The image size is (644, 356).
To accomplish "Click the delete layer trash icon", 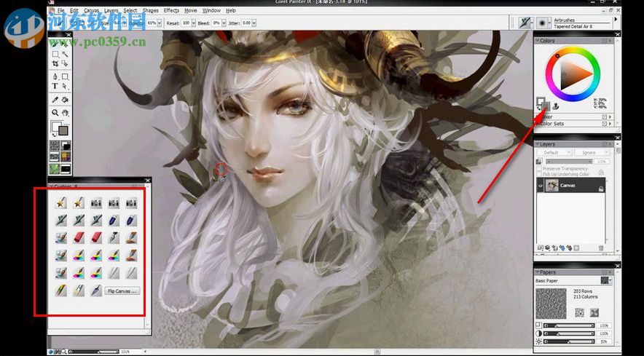I will (601, 248).
